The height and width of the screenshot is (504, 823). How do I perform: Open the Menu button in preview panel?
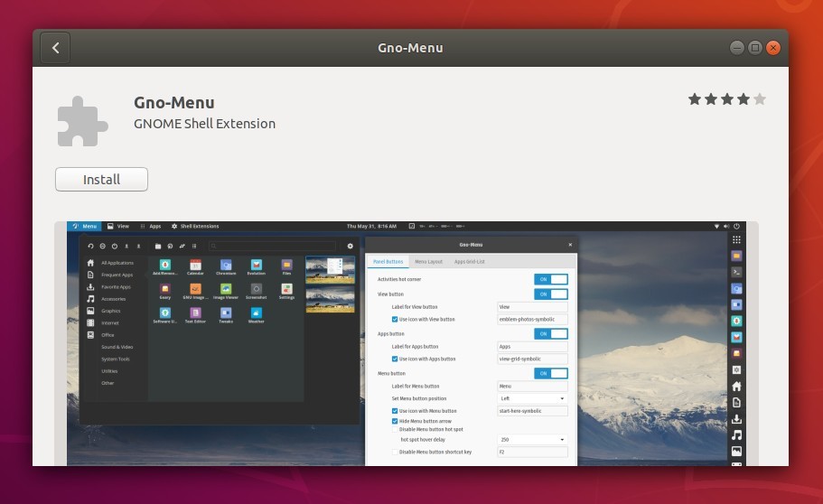[85, 227]
